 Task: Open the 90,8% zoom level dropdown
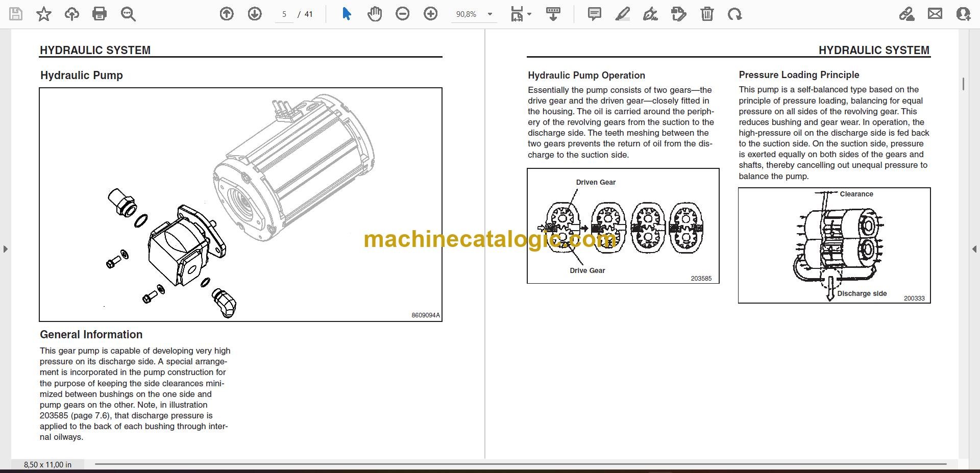tap(490, 14)
